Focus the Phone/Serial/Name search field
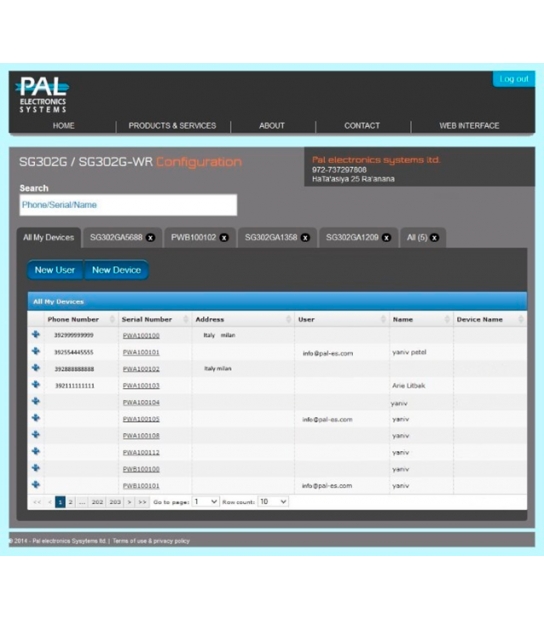 128,205
